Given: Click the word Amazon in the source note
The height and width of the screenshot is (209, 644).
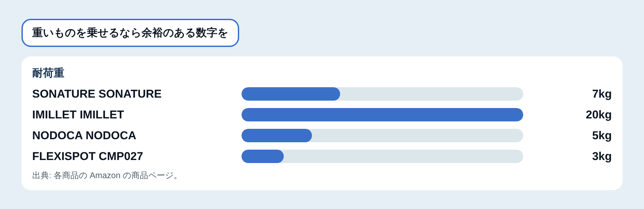Looking at the screenshot, I should pos(105,175).
